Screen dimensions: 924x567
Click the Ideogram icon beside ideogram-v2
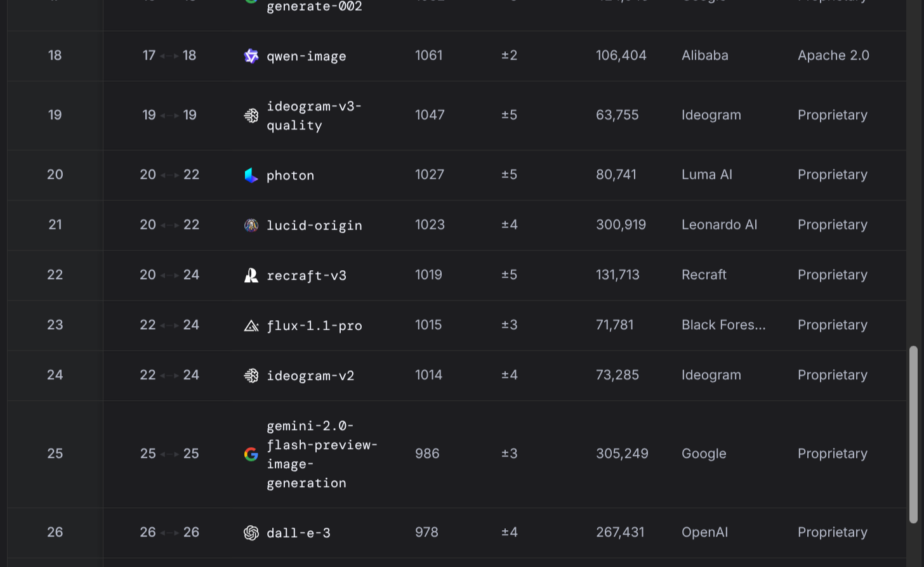[x=251, y=375]
